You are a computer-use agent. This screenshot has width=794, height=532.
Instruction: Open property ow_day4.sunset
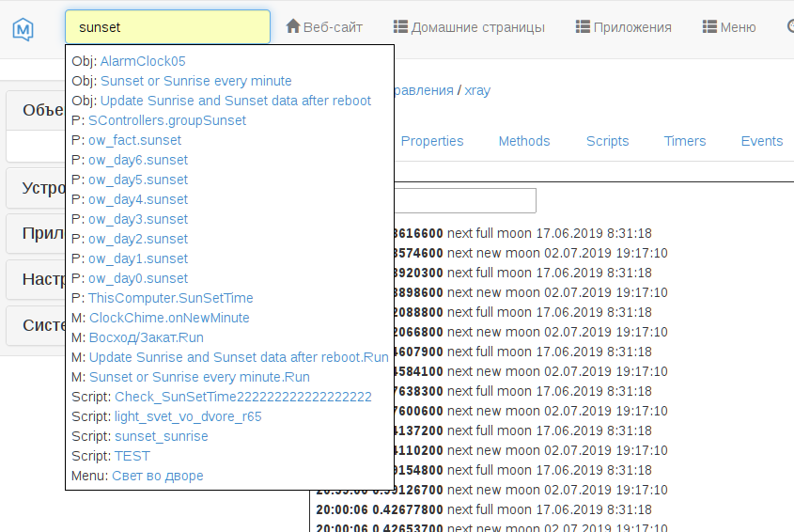click(x=138, y=199)
